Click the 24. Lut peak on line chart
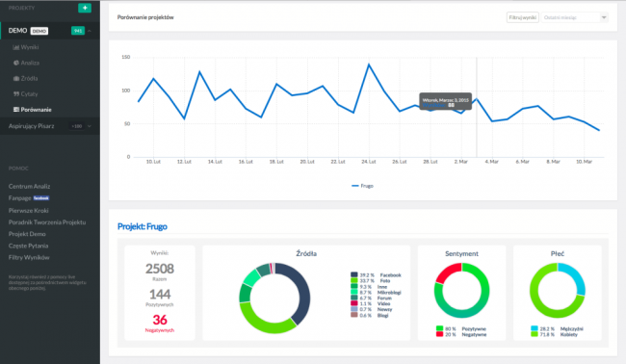Viewport: 626px width, 364px height. tap(369, 65)
